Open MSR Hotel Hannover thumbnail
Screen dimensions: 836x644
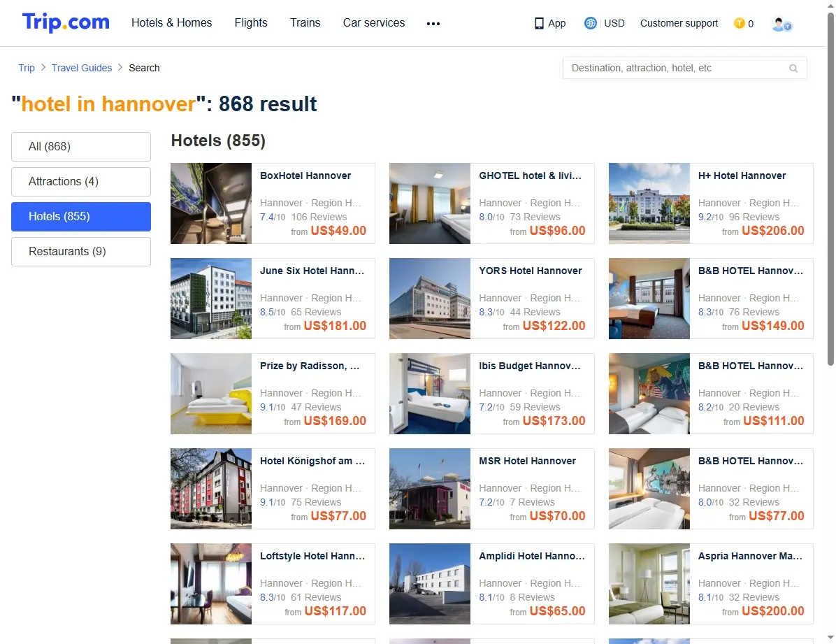click(430, 488)
